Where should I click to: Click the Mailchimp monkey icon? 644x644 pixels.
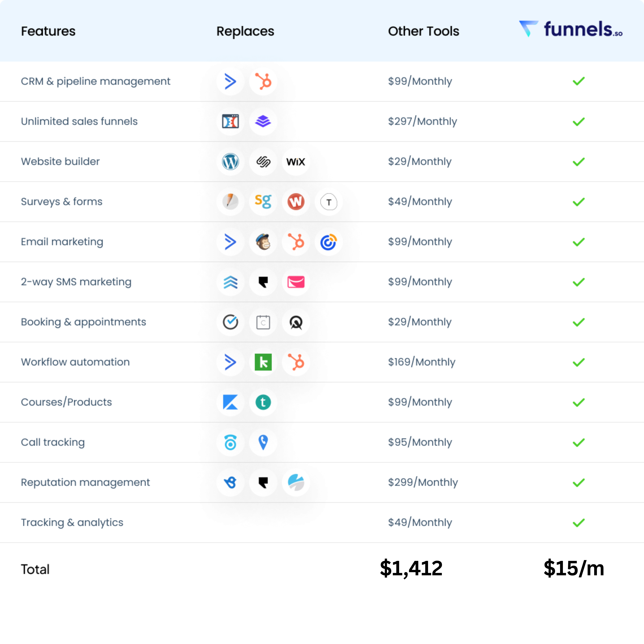pos(263,242)
